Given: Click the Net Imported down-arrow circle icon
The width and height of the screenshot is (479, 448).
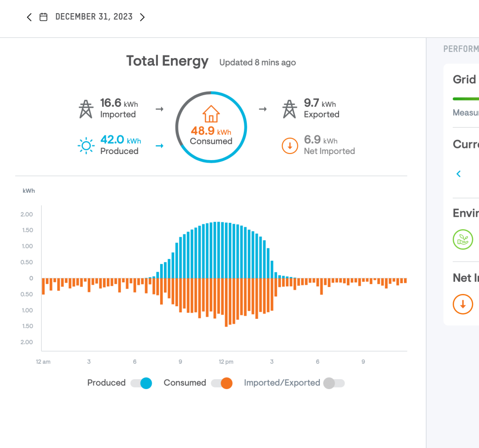Looking at the screenshot, I should point(290,146).
